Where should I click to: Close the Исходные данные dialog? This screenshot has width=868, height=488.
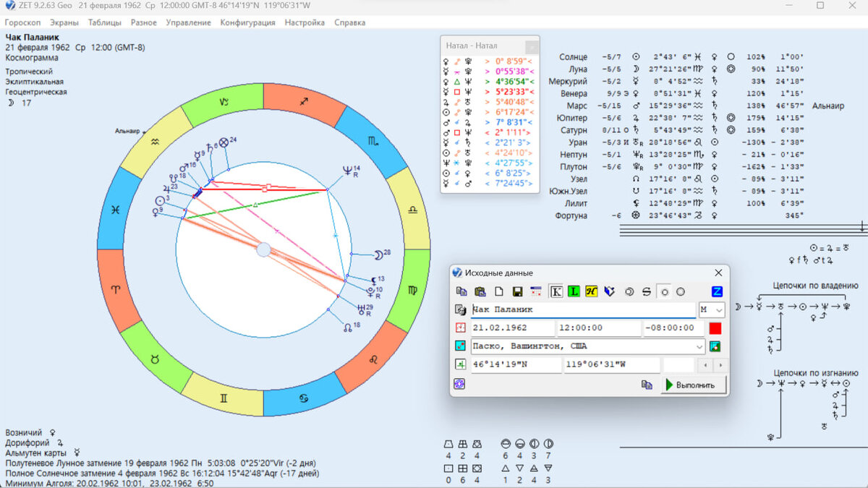(x=718, y=273)
